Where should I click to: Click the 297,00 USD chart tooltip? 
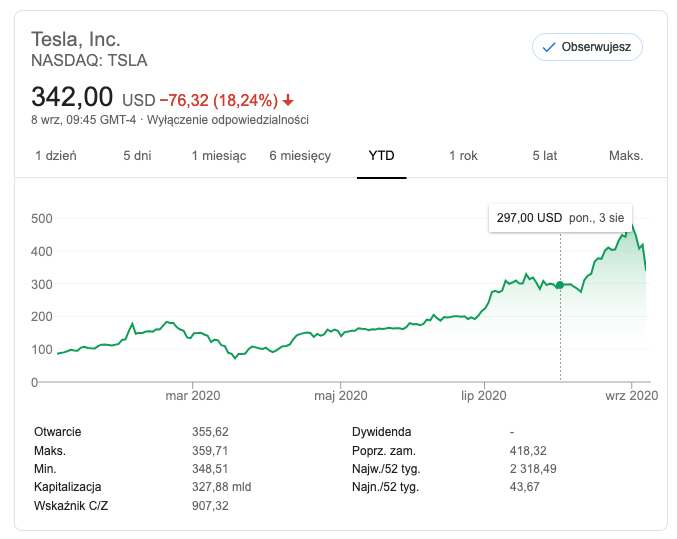click(x=560, y=218)
